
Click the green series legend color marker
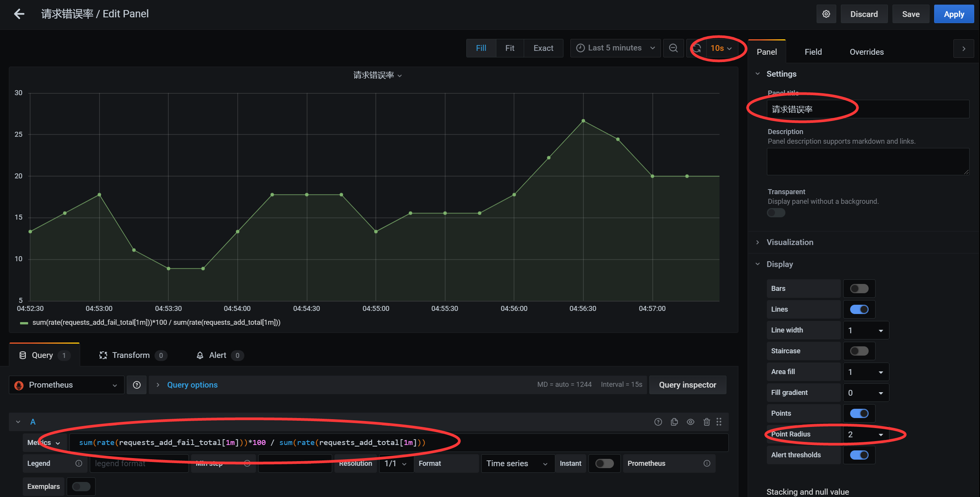click(24, 322)
